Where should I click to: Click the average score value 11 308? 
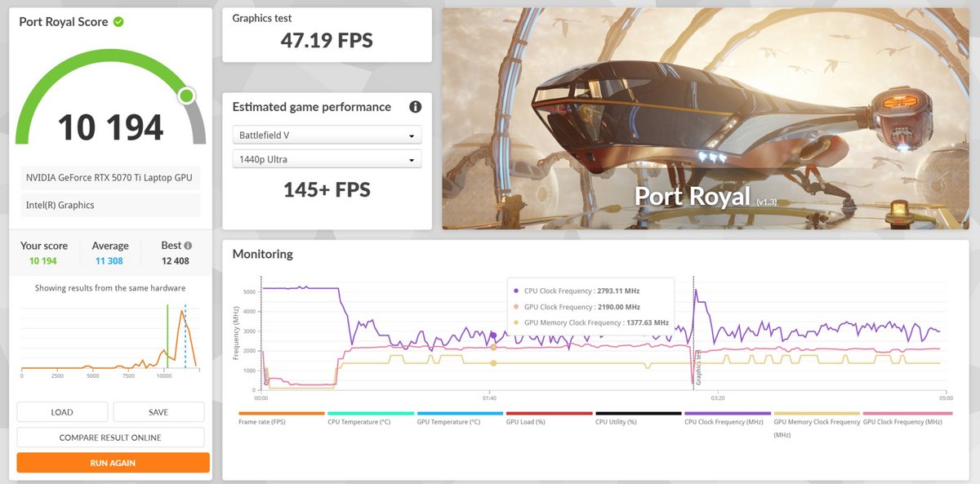click(109, 261)
